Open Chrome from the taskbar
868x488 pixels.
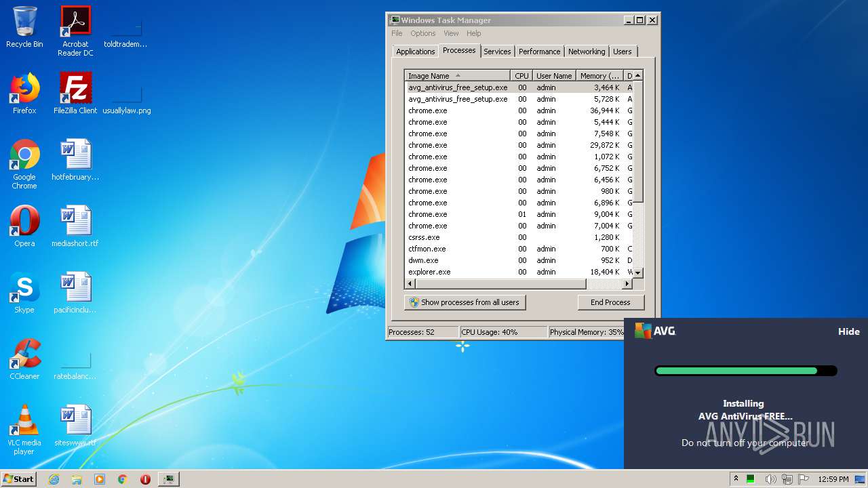(x=123, y=479)
